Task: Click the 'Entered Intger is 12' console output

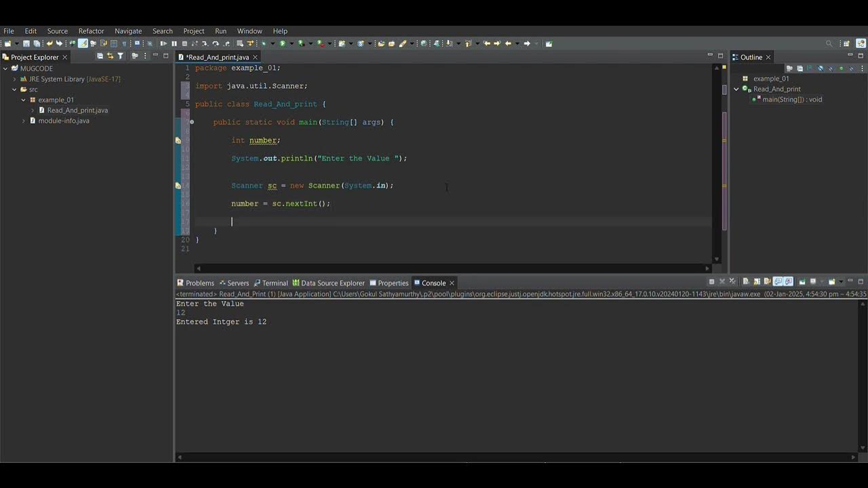Action: tap(221, 322)
